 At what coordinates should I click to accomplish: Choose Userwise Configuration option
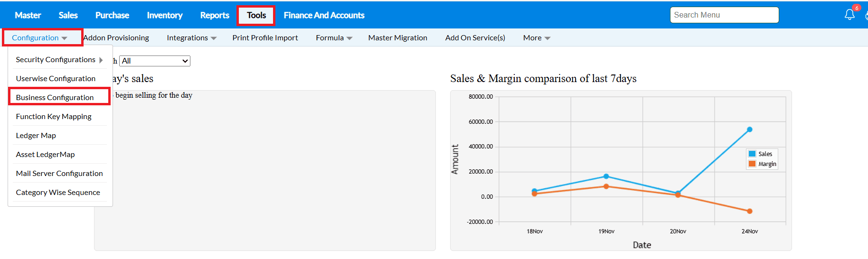pos(56,78)
